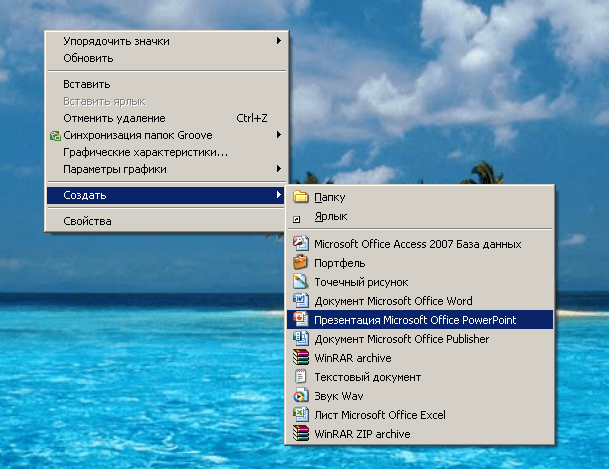609x469 pixels.
Task: Create Звук Wav file
Action: [x=420, y=396]
